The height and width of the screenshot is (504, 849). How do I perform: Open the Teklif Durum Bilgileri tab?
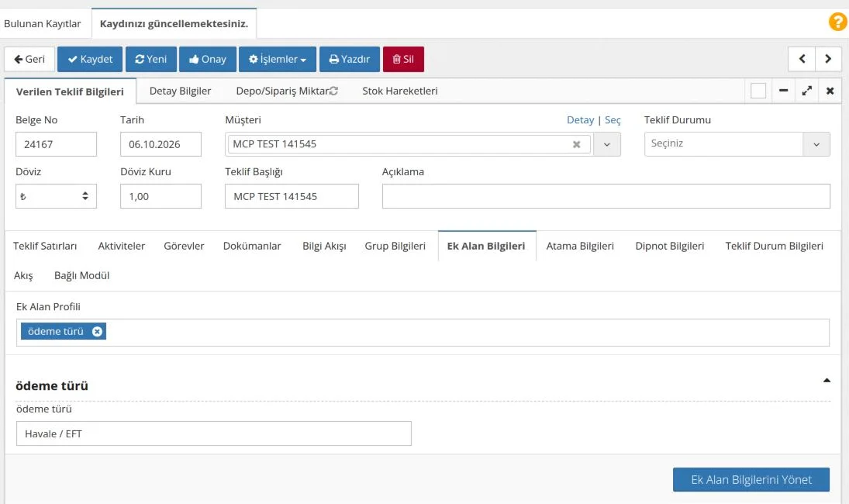[x=775, y=246]
